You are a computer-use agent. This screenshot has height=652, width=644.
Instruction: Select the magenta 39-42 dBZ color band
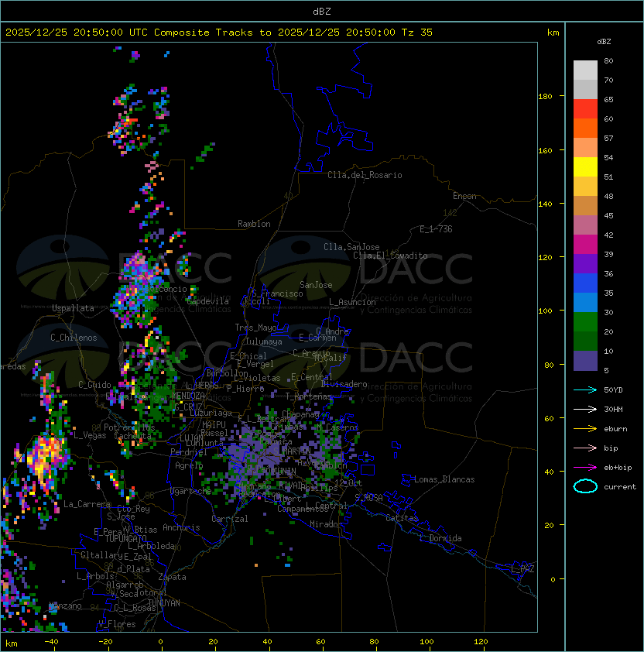[585, 245]
